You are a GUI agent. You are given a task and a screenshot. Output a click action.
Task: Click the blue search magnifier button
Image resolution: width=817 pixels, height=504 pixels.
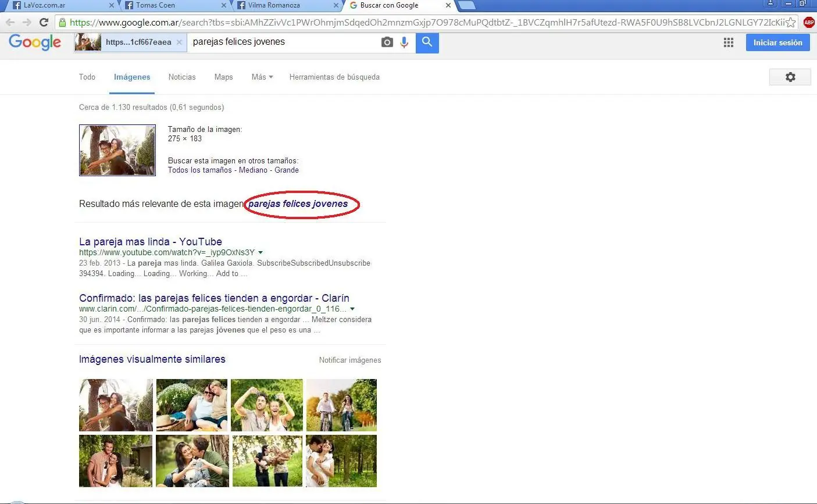click(427, 42)
